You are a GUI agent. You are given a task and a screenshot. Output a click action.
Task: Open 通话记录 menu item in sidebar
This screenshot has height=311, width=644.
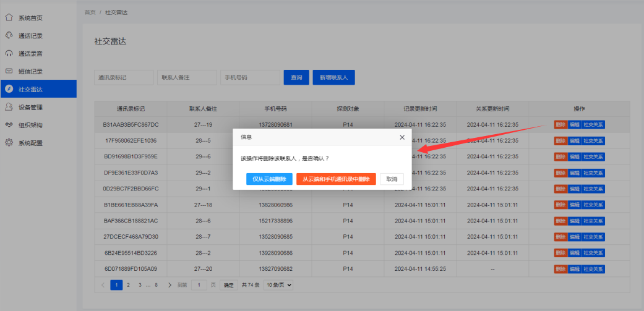point(30,36)
